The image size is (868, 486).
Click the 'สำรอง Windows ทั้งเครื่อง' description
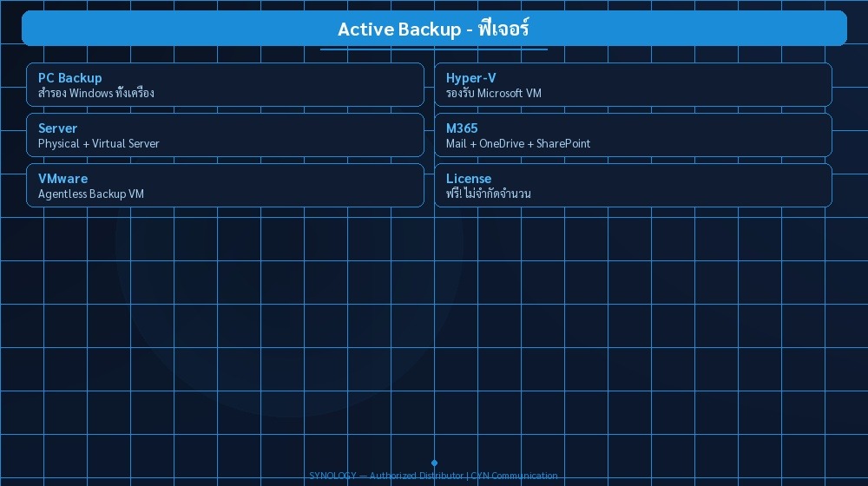[x=95, y=93]
